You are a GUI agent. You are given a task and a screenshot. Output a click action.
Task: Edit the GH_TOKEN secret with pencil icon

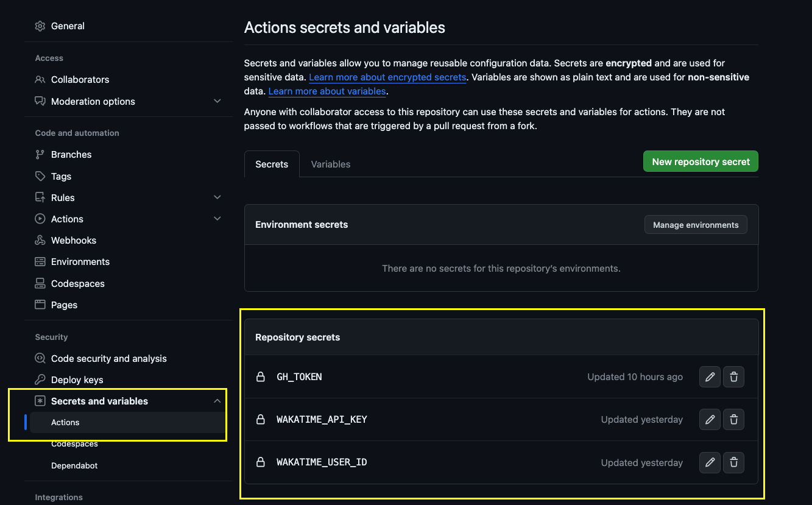tap(710, 376)
